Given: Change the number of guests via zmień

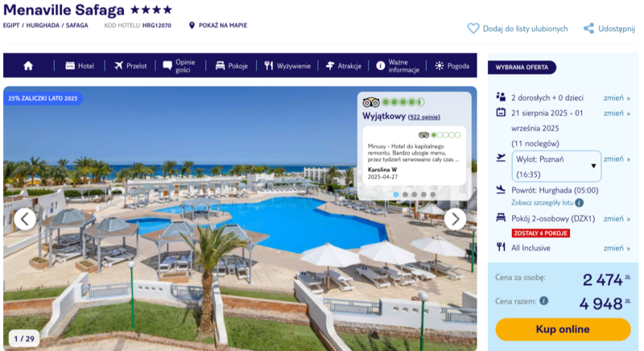Looking at the screenshot, I should click(x=617, y=97).
